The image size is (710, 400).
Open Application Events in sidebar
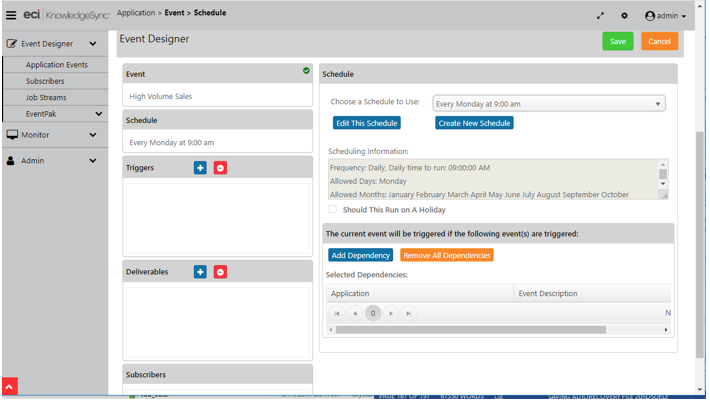(56, 65)
